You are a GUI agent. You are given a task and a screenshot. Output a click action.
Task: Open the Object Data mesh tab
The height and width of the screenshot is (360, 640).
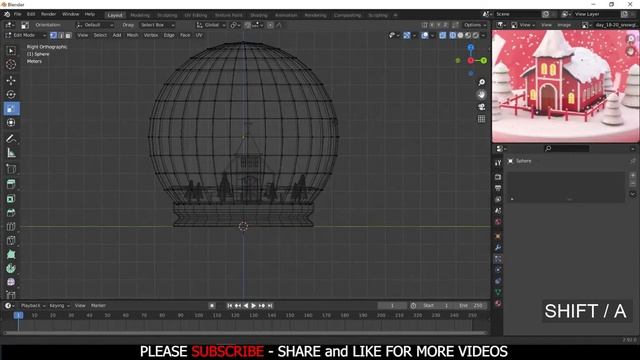[498, 292]
